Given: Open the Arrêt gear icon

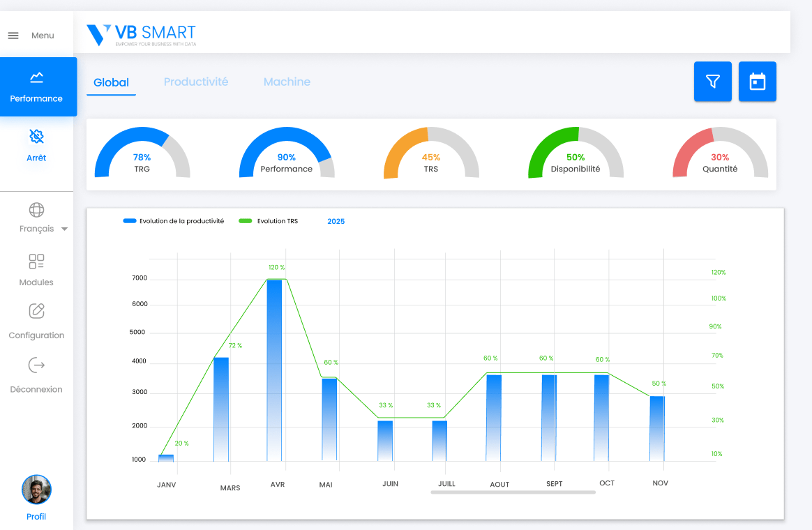Looking at the screenshot, I should [36, 136].
